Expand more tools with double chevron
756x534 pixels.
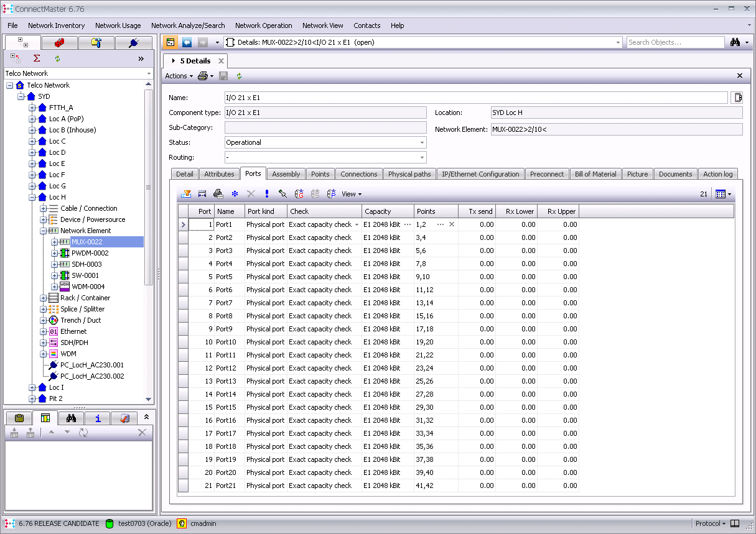coord(141,58)
